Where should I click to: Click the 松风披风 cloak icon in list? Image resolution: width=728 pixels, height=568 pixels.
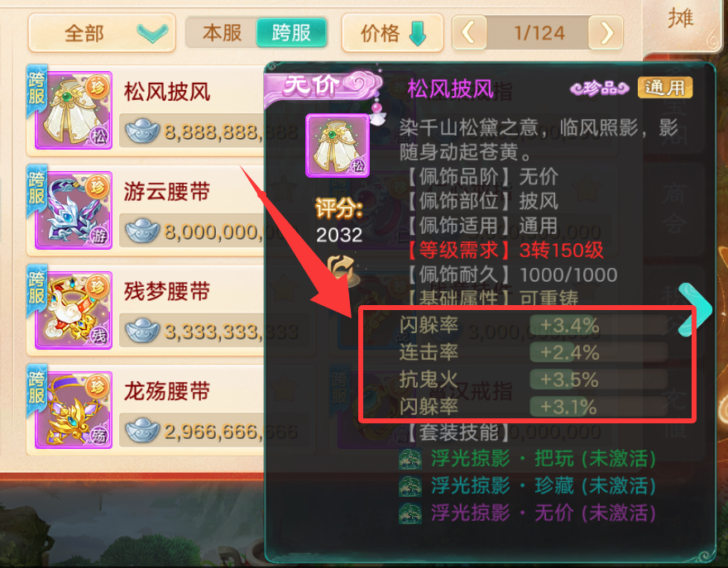click(x=74, y=110)
